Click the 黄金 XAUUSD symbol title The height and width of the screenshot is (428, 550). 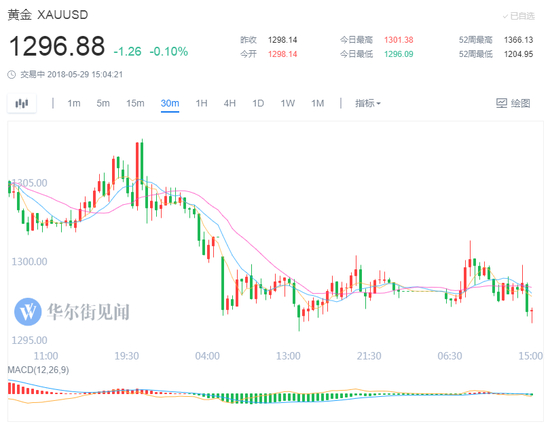[48, 15]
